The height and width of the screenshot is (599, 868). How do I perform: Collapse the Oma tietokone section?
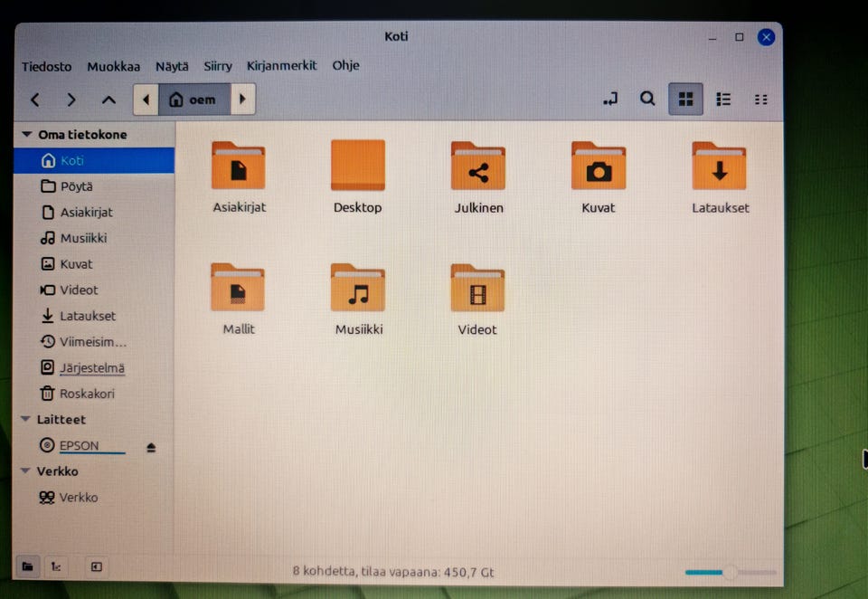pyautogui.click(x=26, y=134)
